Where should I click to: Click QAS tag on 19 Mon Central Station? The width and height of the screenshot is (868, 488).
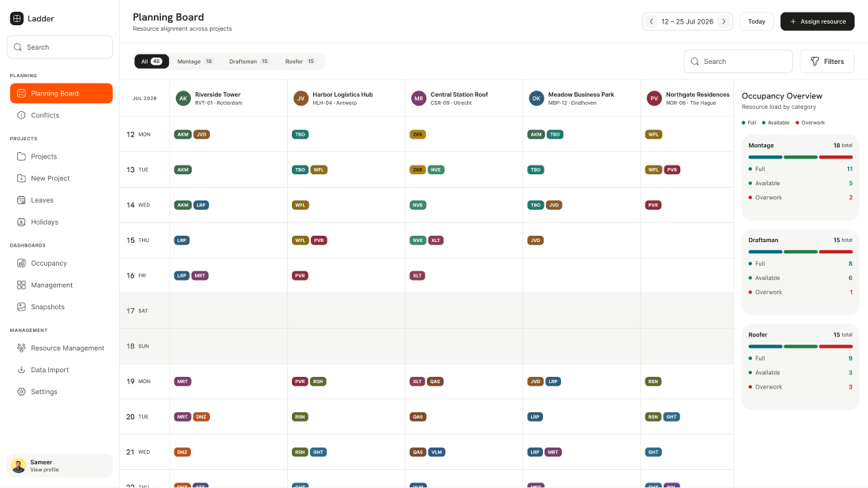435,382
